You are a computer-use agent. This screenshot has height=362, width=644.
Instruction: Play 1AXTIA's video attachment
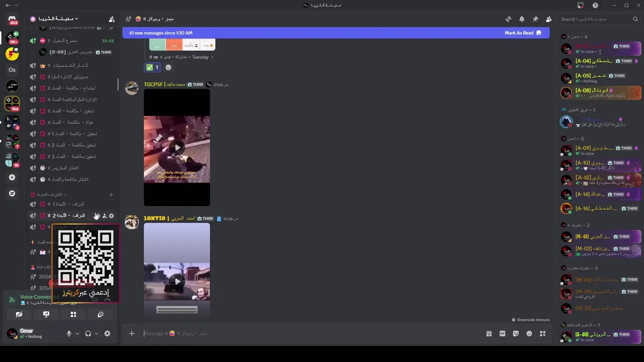click(177, 281)
